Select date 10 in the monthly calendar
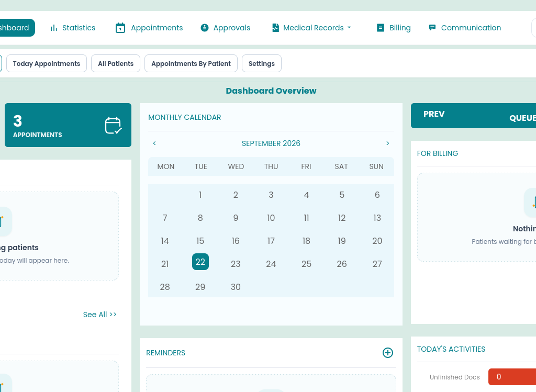This screenshot has height=392, width=536. point(271,218)
